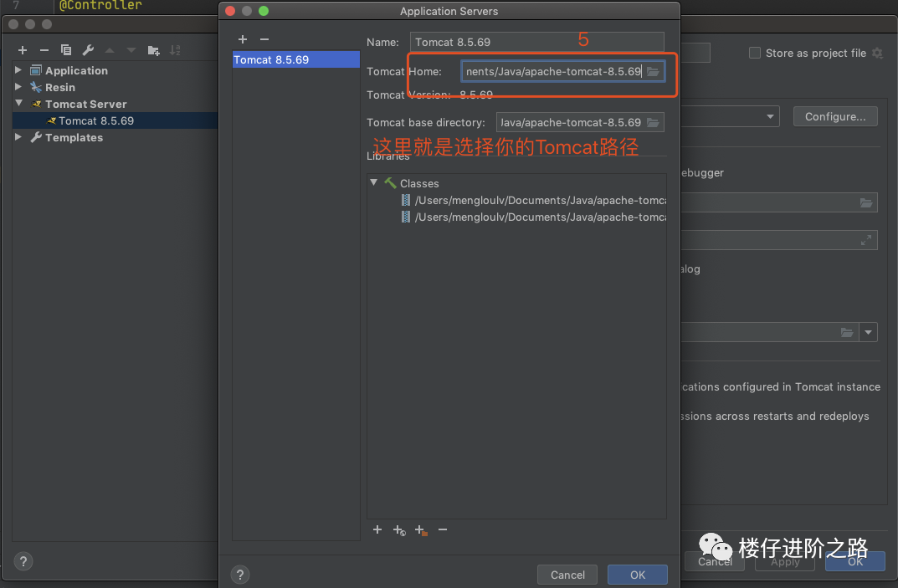Add library entry plus icon
Image resolution: width=898 pixels, height=588 pixels.
click(x=377, y=529)
